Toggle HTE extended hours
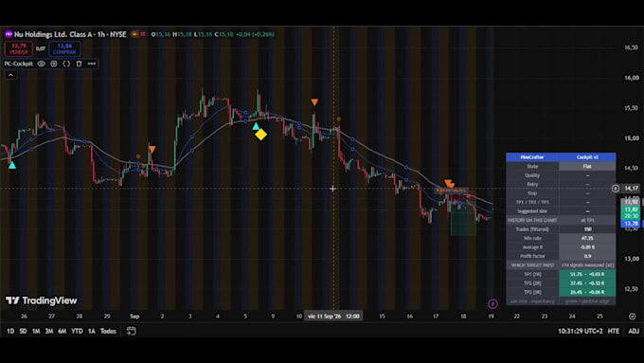644x363 pixels. tap(613, 331)
